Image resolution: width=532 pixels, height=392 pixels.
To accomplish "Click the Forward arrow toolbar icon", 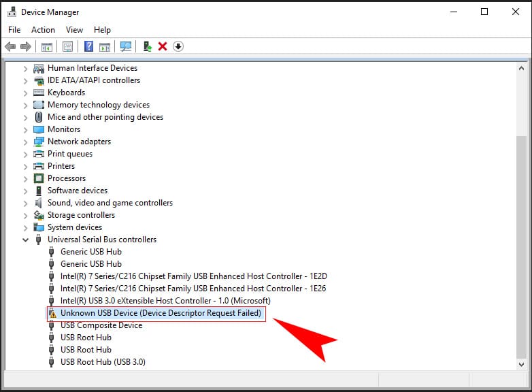I will point(26,46).
